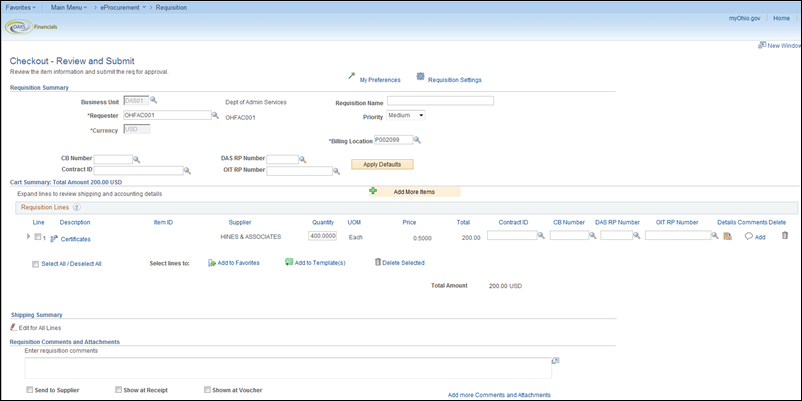This screenshot has width=802, height=401.
Task: Look up Requester magnifier icon
Action: coord(215,115)
